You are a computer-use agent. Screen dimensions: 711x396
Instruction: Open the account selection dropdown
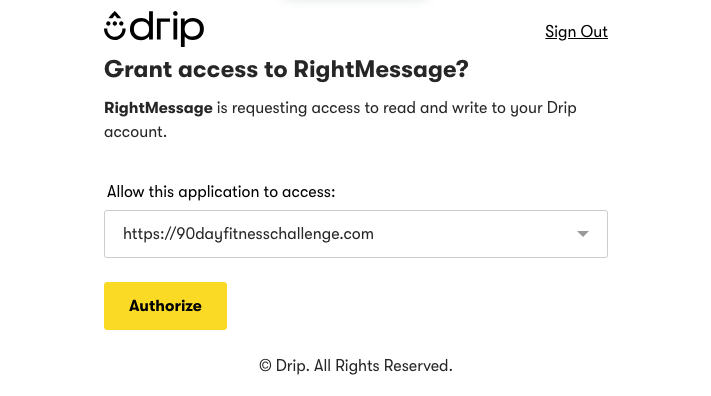356,234
